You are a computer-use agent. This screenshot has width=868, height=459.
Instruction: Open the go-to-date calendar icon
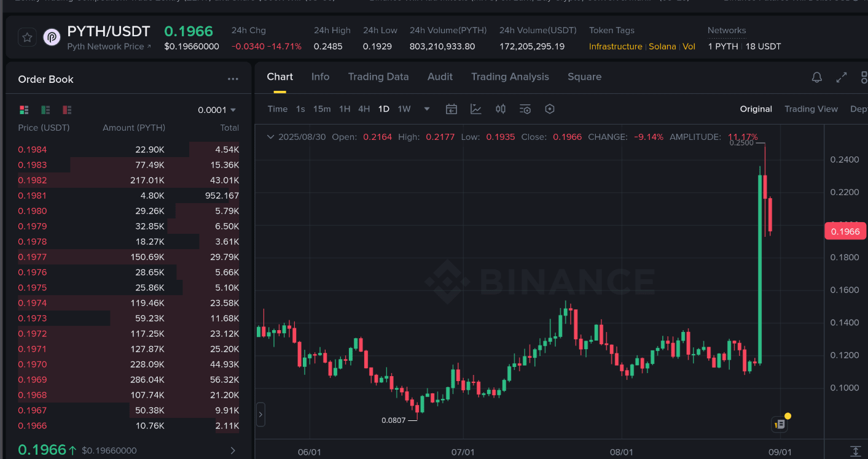coord(452,109)
